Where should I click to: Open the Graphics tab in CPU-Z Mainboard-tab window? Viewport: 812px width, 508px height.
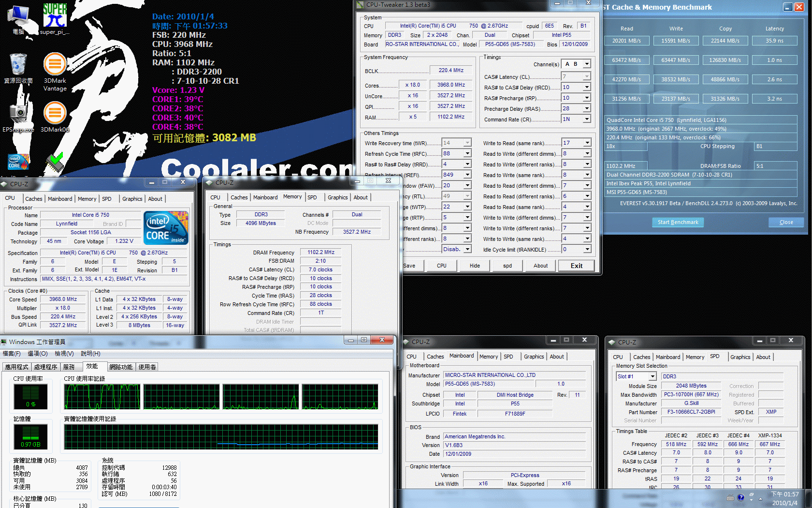click(x=534, y=357)
